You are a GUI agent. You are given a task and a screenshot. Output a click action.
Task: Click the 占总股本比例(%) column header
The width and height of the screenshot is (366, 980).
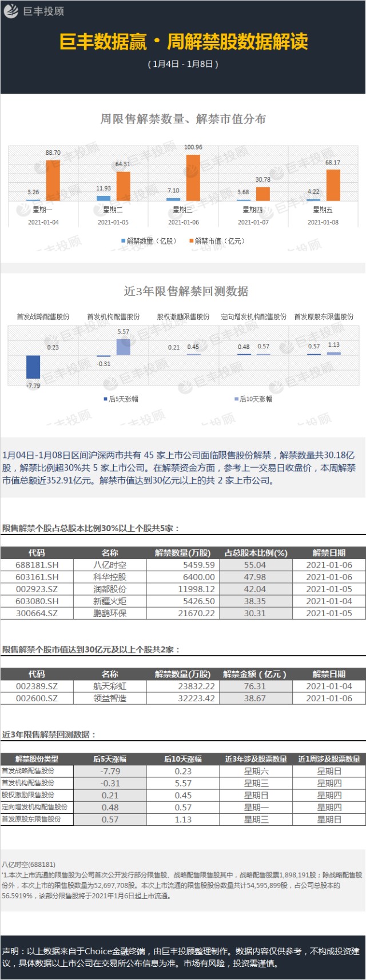[256, 553]
